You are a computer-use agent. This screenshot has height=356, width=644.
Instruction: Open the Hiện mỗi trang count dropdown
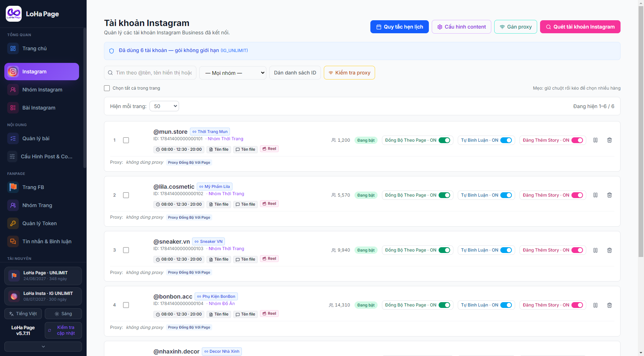[x=164, y=106]
